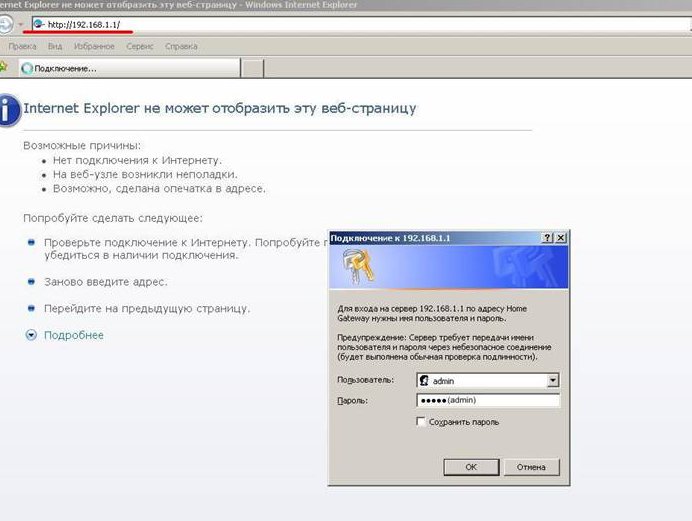Enable the Сохранить пароль checkbox

(421, 422)
